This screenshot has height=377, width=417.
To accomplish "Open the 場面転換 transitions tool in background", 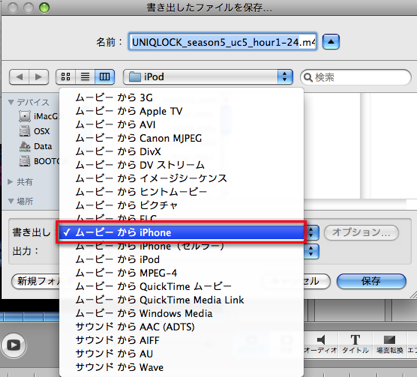I will pos(390,344).
